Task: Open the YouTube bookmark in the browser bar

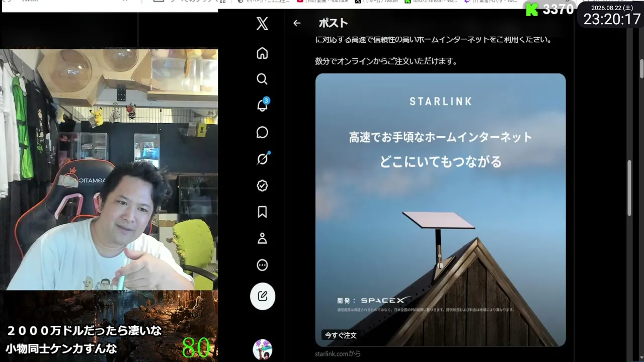Action: click(x=323, y=2)
